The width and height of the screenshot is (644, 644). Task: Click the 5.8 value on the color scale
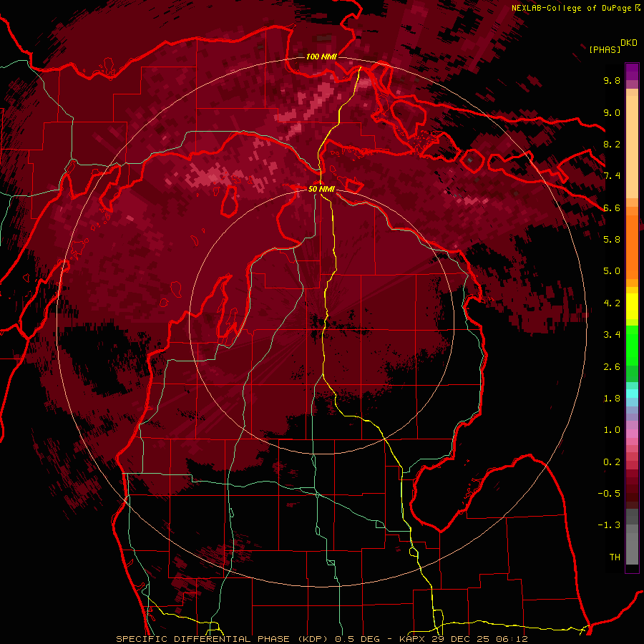612,240
